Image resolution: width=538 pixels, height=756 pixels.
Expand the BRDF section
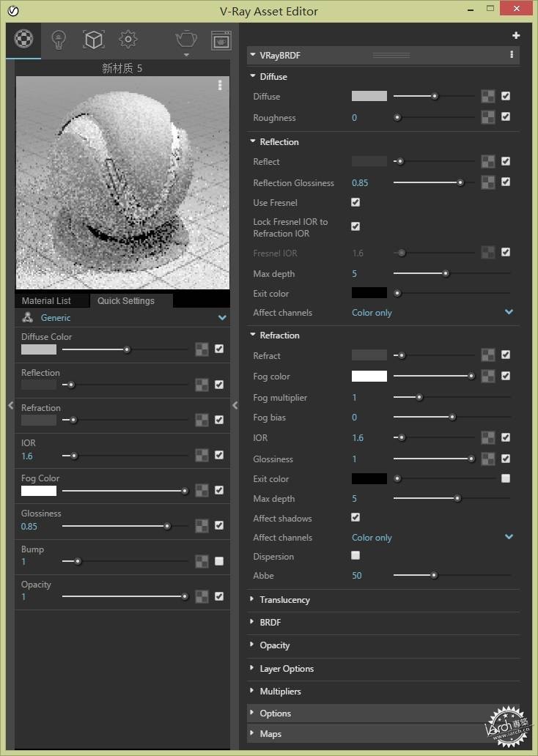(x=252, y=622)
